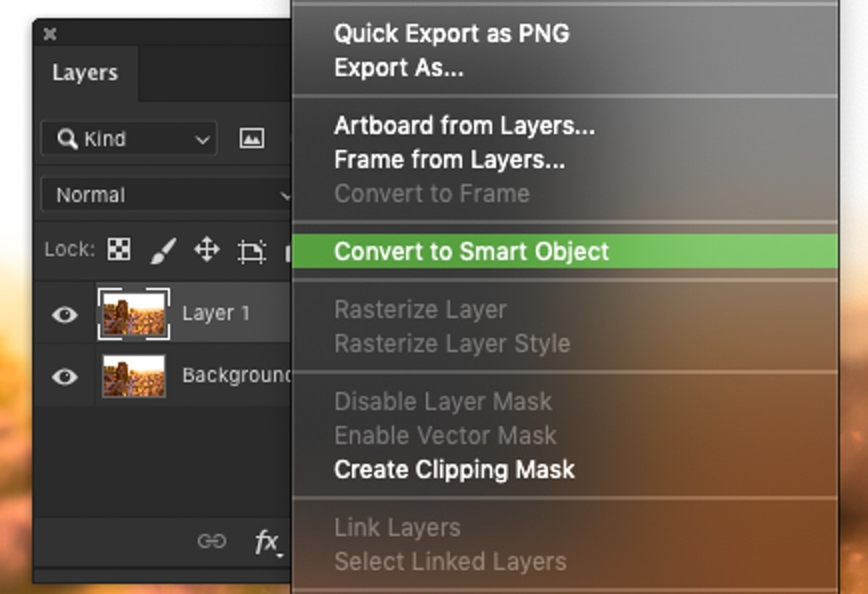The image size is (868, 594).
Task: Select Create Clipping Mask
Action: 454,470
